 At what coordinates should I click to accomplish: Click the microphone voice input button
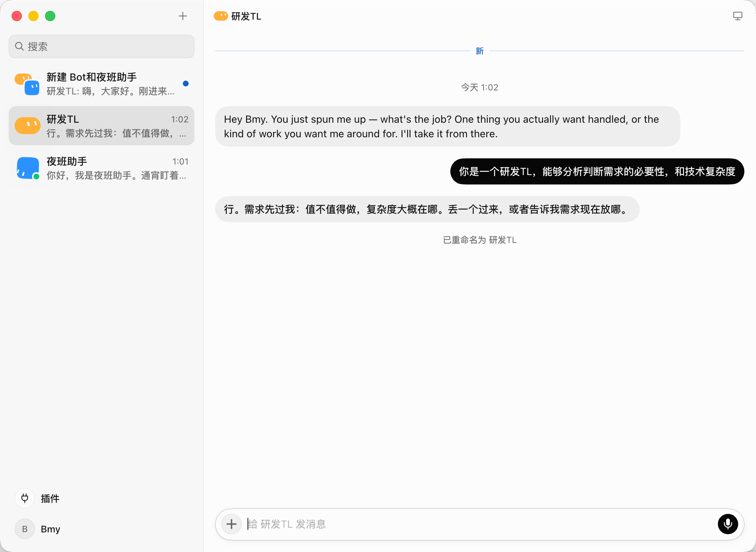(x=728, y=524)
